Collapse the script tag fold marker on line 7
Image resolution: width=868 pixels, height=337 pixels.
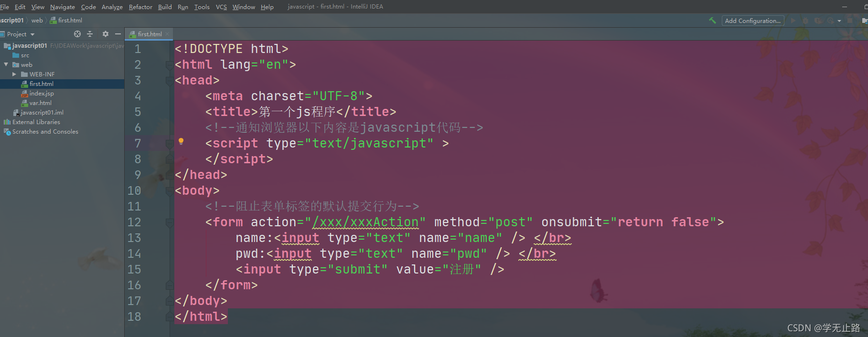(x=169, y=144)
